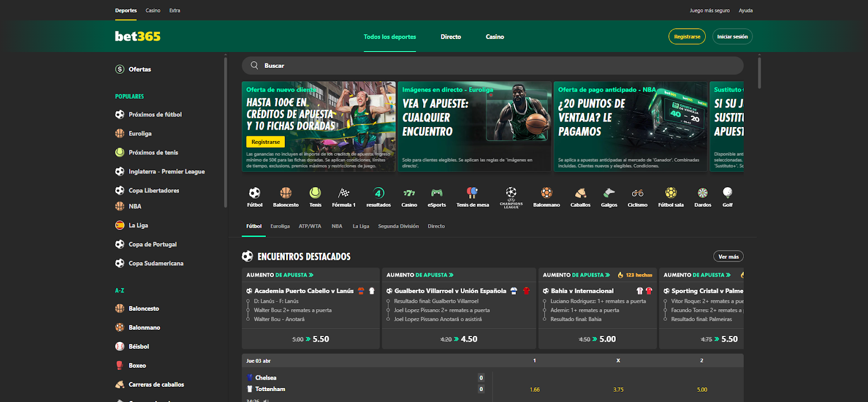
Task: Click the page vertical scrollbar
Action: 759,73
